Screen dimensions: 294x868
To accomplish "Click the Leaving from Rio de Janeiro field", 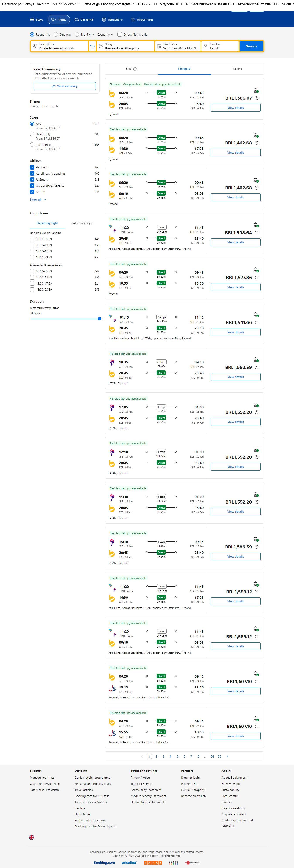I will [59, 46].
